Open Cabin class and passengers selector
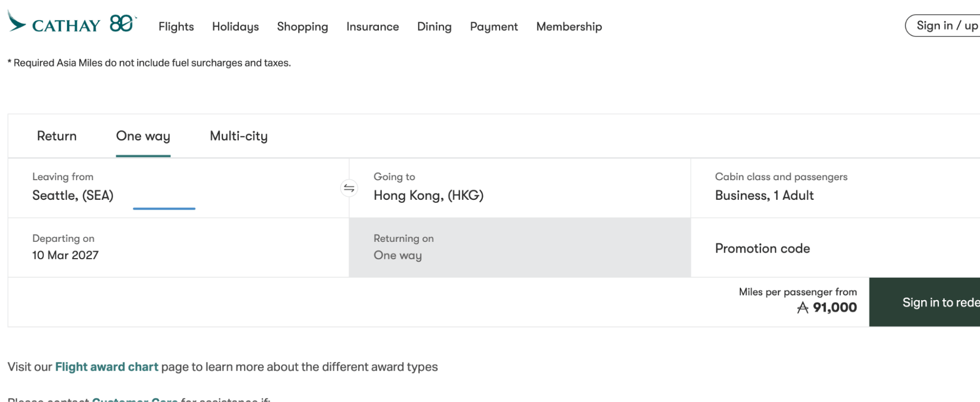Image resolution: width=980 pixels, height=402 pixels. pos(835,188)
